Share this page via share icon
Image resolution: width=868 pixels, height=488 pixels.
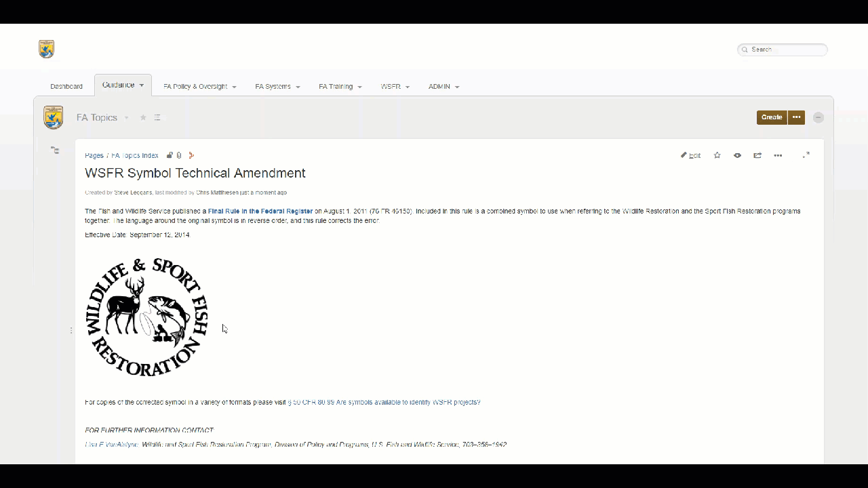(x=757, y=155)
